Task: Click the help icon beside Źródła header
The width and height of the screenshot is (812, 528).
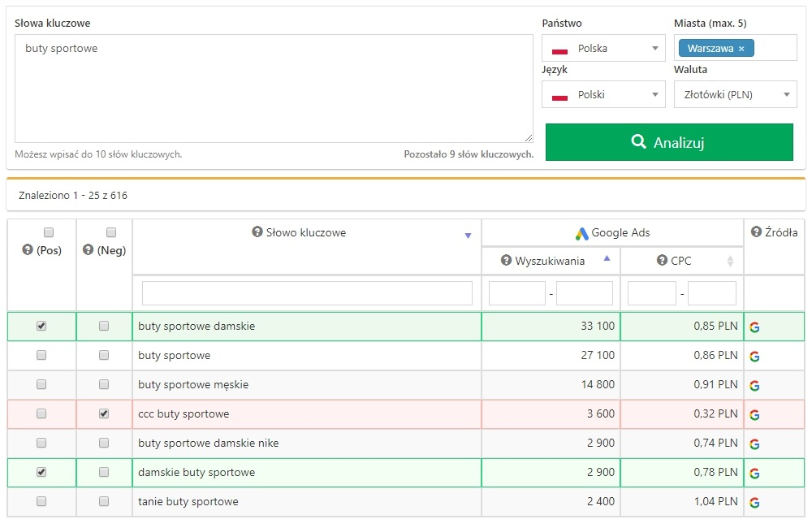Action: pos(756,233)
